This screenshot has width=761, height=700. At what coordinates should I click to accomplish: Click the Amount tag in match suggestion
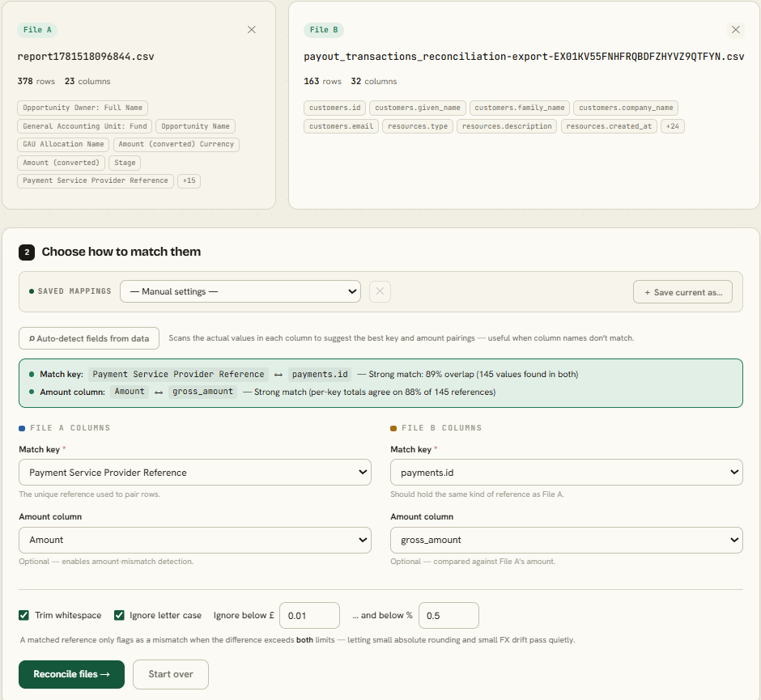coord(130,392)
